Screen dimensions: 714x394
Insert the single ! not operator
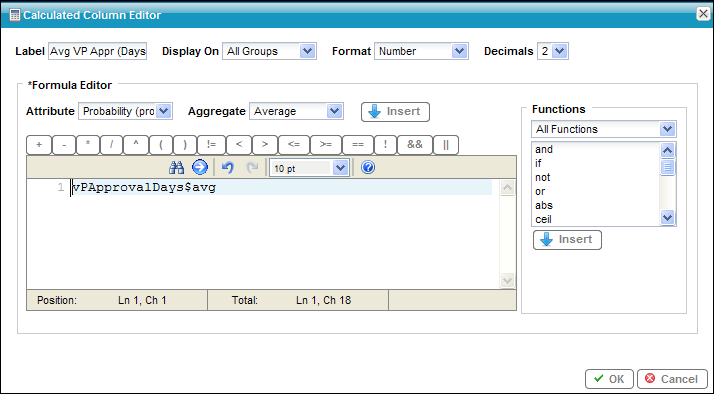385,145
